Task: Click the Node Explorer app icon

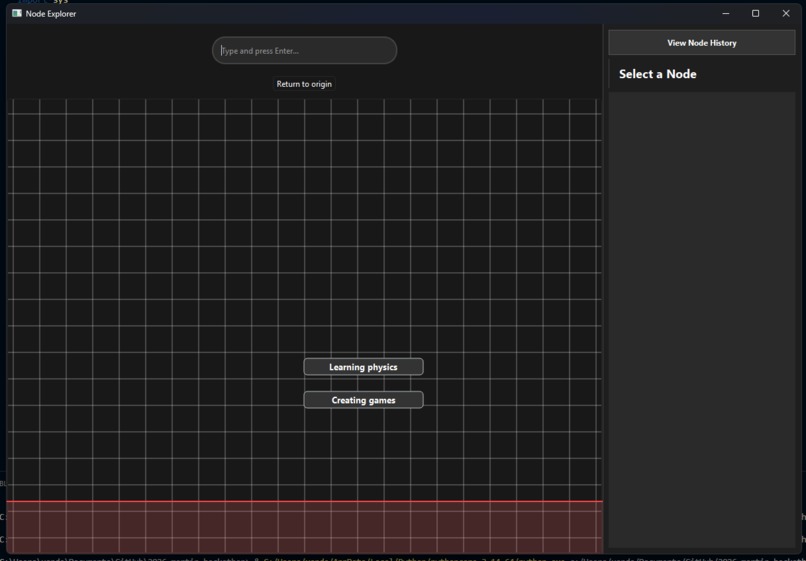Action: [17, 13]
